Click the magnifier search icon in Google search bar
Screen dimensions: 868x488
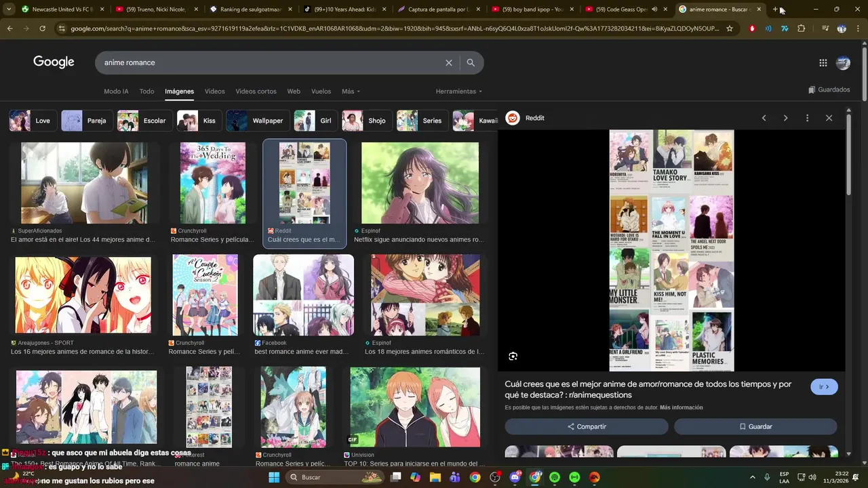tap(471, 62)
